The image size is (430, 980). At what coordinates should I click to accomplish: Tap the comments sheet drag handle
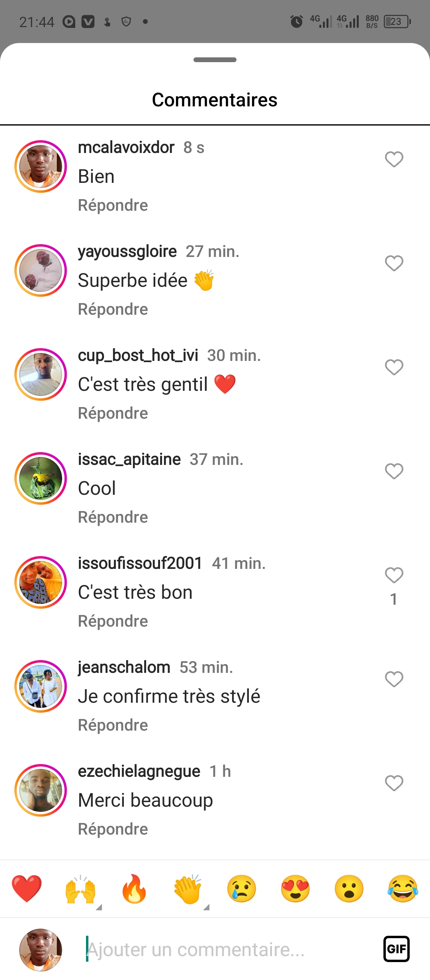click(215, 60)
